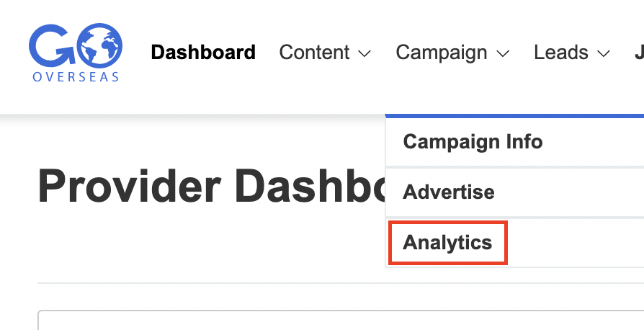Click the globe icon in the logo

click(x=100, y=45)
